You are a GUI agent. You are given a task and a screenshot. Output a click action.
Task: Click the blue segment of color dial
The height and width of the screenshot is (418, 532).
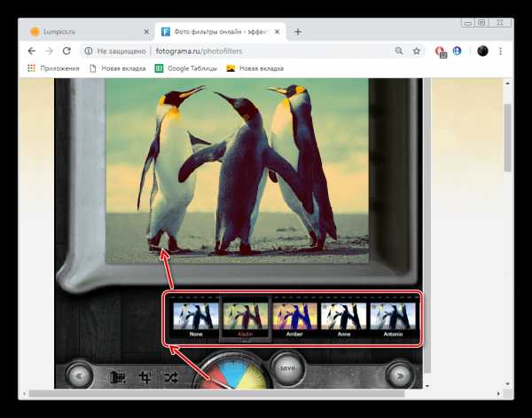233,370
